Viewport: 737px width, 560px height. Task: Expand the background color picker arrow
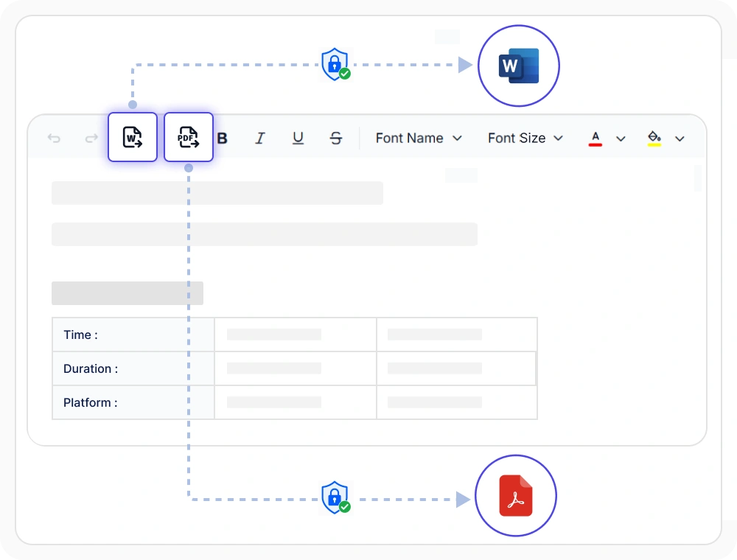[680, 139]
